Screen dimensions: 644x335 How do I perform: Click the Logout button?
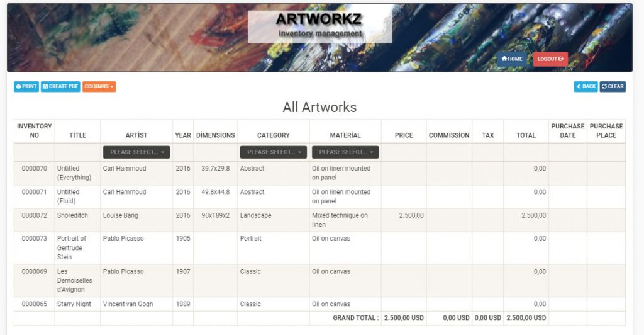click(550, 59)
